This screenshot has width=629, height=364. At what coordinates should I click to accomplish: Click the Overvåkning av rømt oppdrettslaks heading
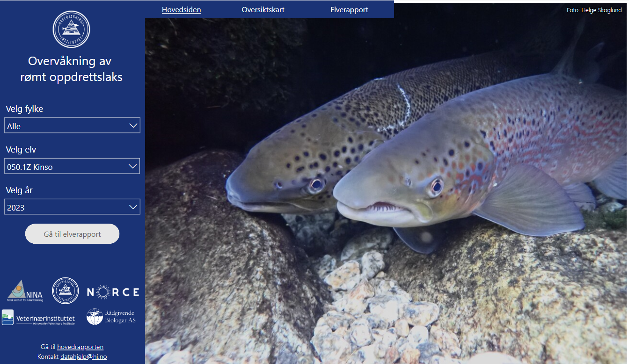coord(72,69)
